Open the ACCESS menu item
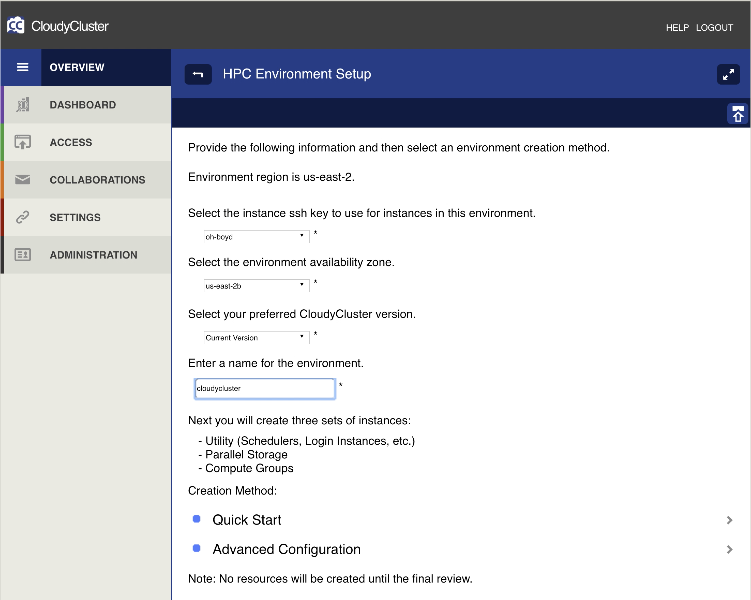Image resolution: width=751 pixels, height=600 pixels. (x=87, y=142)
